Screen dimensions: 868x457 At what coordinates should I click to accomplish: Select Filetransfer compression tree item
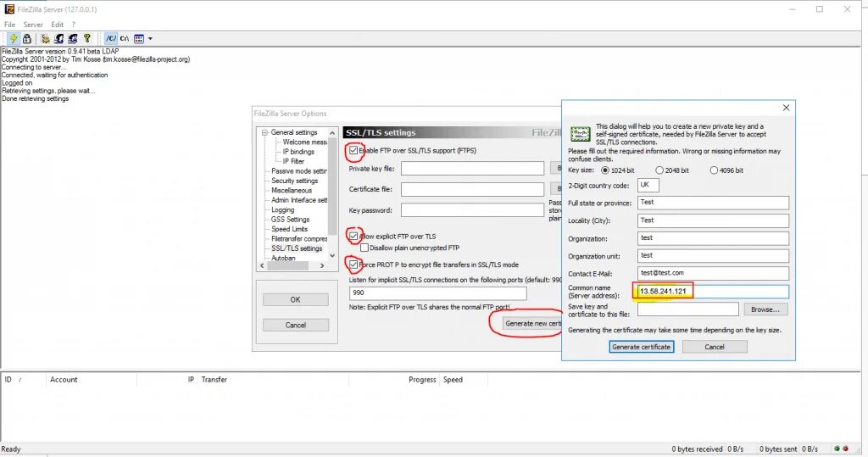click(x=299, y=239)
